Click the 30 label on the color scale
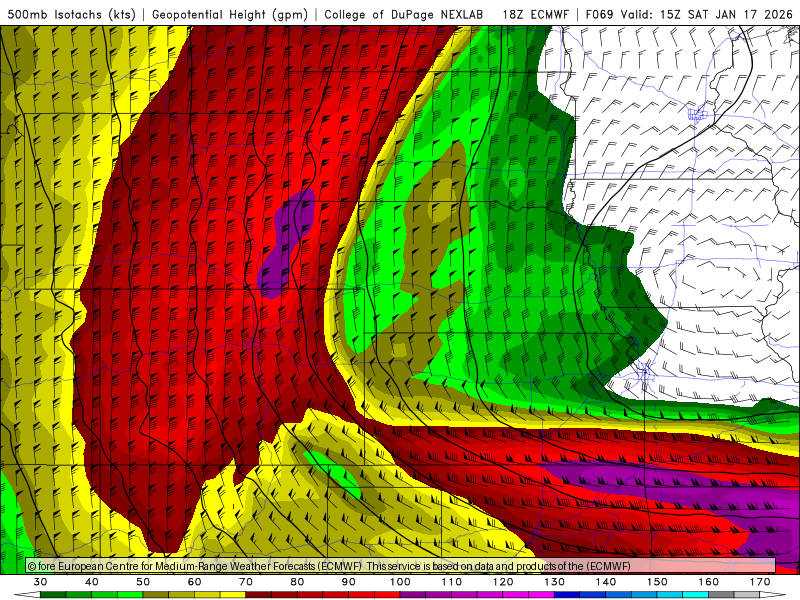Viewport: 800px width, 600px height. click(x=40, y=582)
